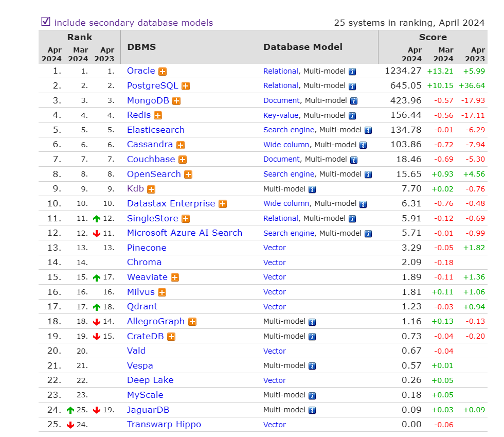This screenshot has height=437, width=504.
Task: Click the blue info icon in Vespa row
Action: [x=312, y=366]
